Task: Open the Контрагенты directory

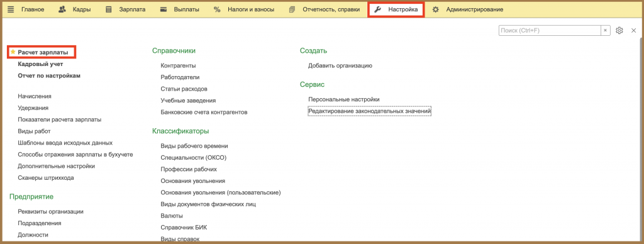Action: click(178, 66)
